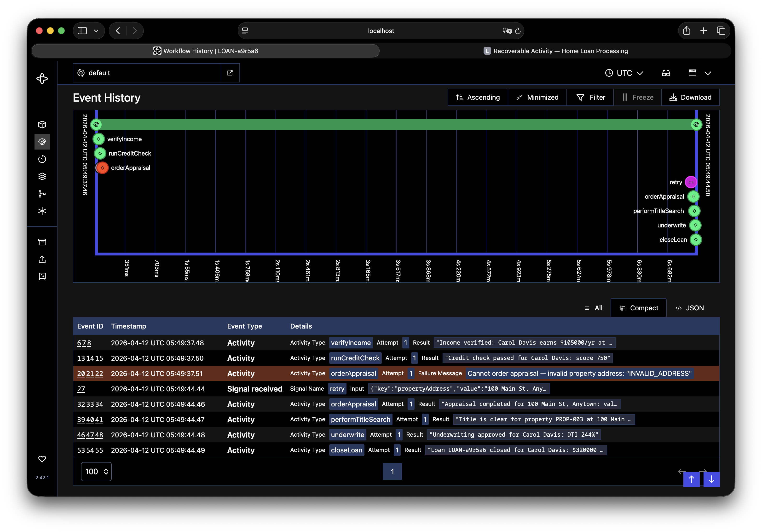The width and height of the screenshot is (762, 532).
Task: Reload the localhost page
Action: 518,31
